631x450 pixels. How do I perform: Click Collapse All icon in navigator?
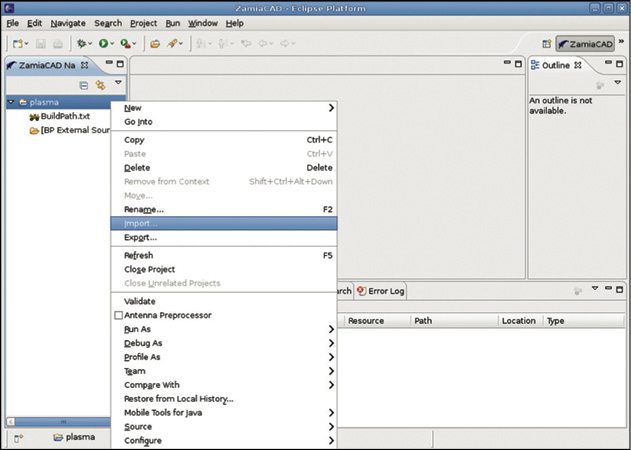pyautogui.click(x=84, y=85)
